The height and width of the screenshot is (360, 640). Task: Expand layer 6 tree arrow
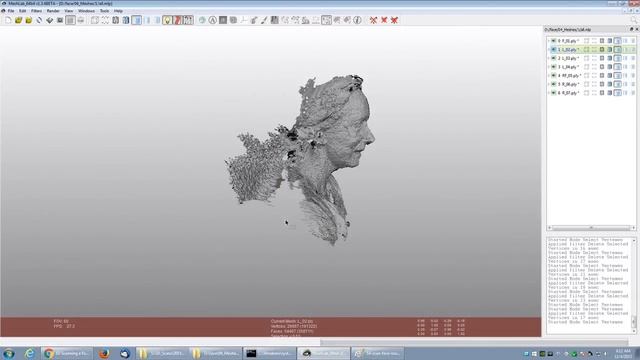pyautogui.click(x=549, y=93)
